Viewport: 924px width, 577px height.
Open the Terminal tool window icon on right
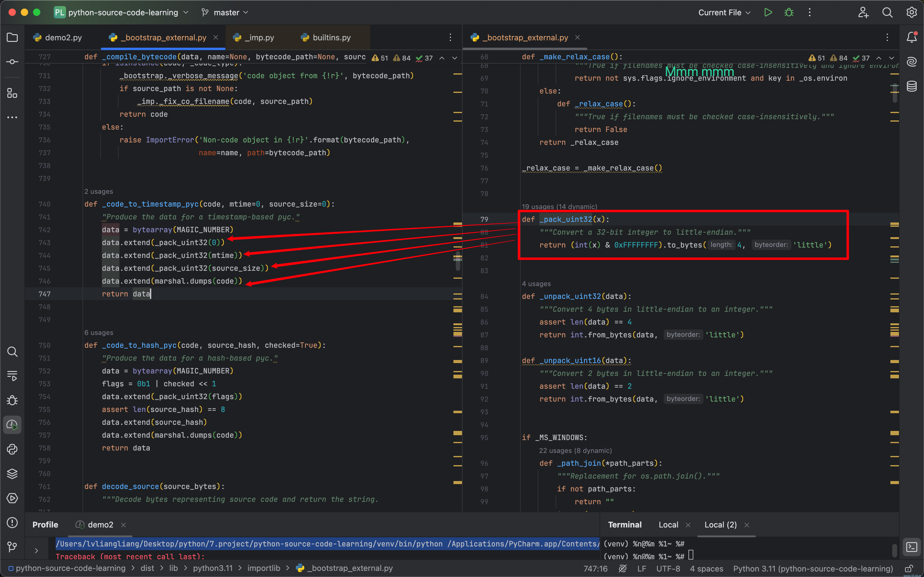[912, 547]
